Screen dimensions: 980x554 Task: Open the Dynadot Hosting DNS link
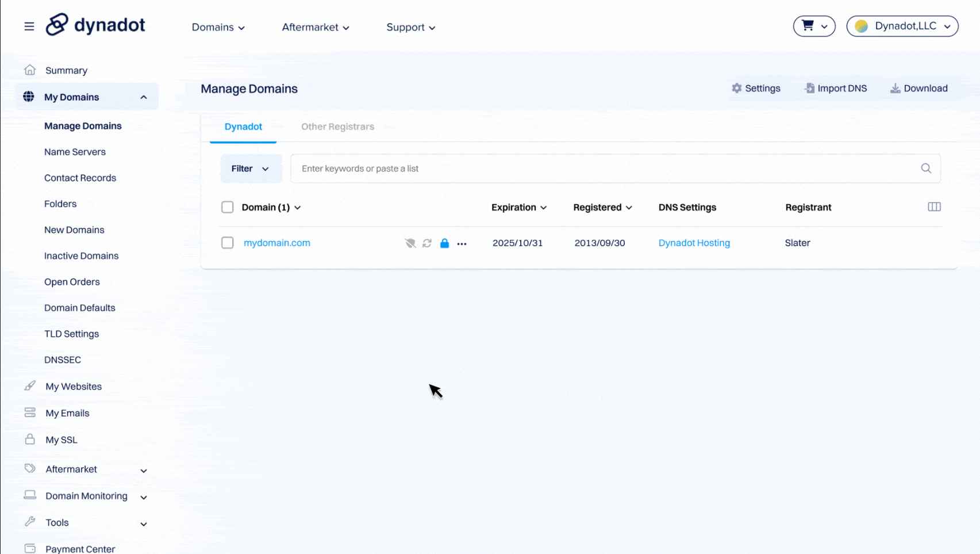point(694,243)
